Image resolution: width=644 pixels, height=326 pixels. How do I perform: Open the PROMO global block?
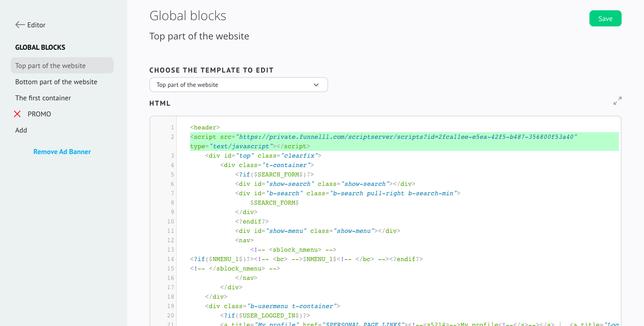(39, 114)
